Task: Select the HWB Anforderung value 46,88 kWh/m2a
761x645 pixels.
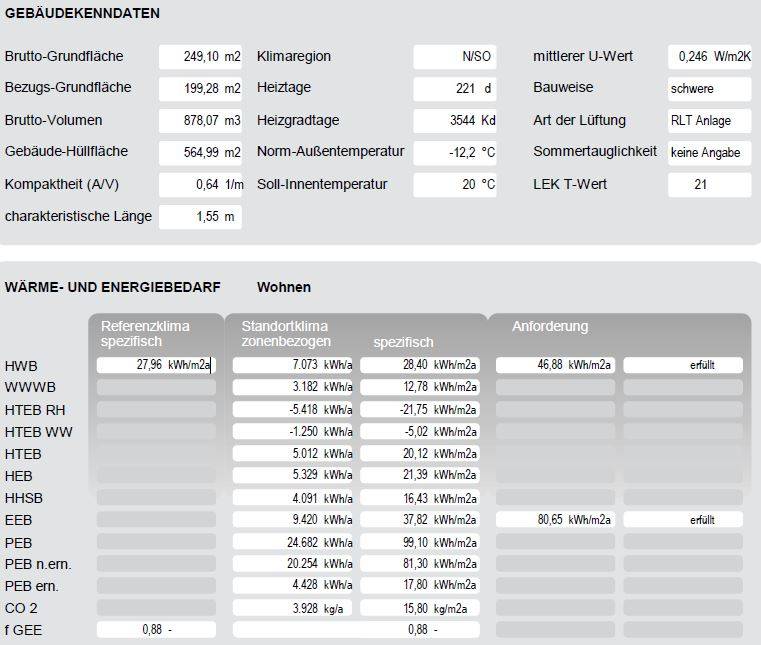Action: [555, 365]
